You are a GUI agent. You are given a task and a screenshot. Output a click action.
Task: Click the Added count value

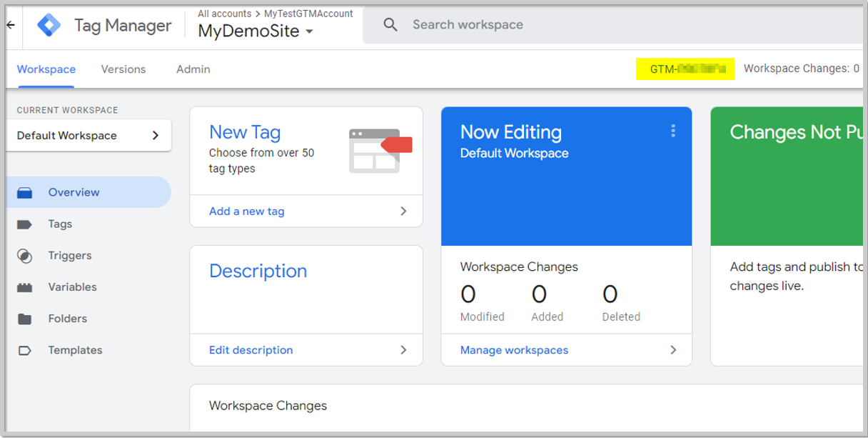[539, 294]
